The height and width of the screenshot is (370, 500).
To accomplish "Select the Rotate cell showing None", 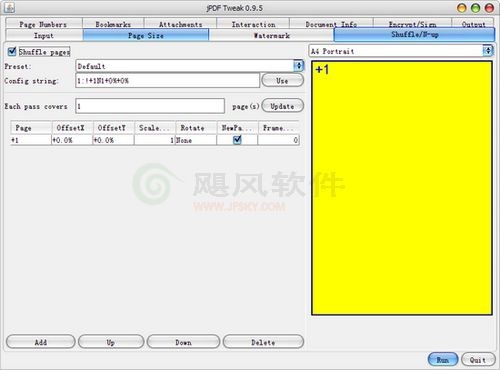I will [196, 140].
